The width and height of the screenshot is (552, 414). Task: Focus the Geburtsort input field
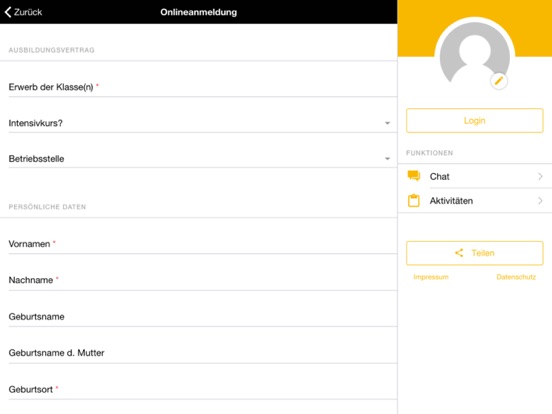click(x=203, y=389)
